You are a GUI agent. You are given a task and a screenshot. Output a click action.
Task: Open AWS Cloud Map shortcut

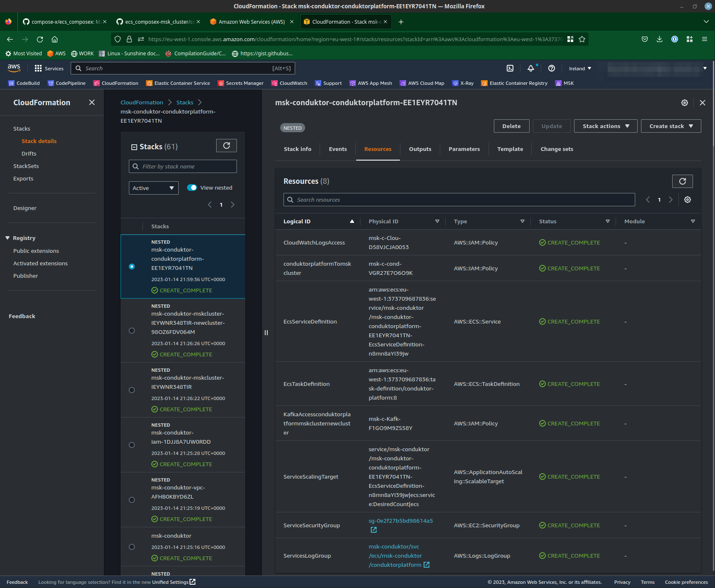422,83
